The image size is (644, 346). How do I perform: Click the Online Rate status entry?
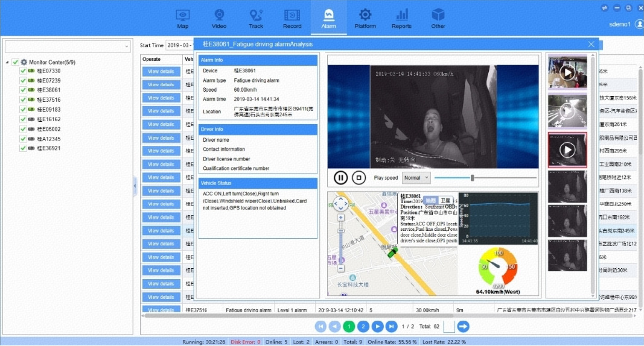point(392,342)
